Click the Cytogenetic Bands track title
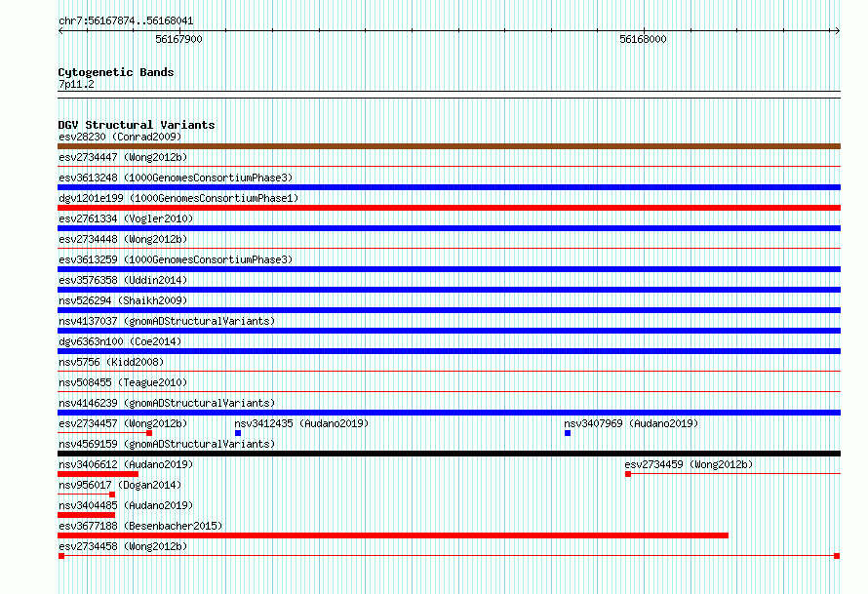The width and height of the screenshot is (868, 594). tap(116, 72)
